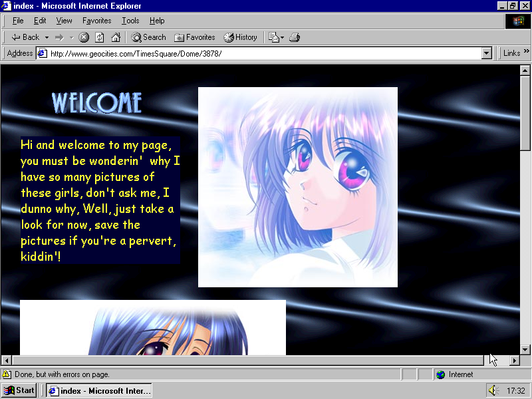Click the Stop loading icon
This screenshot has height=399, width=532.
point(84,37)
